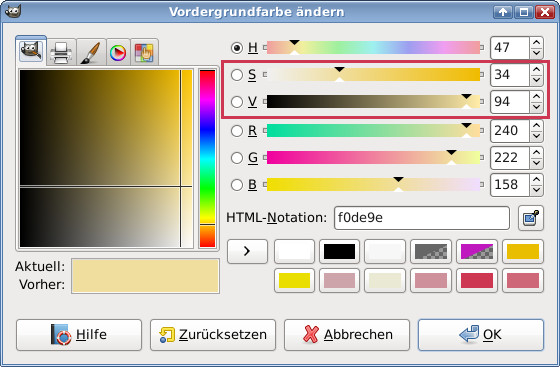Click the GIMP Wilber window menu icon

click(13, 11)
